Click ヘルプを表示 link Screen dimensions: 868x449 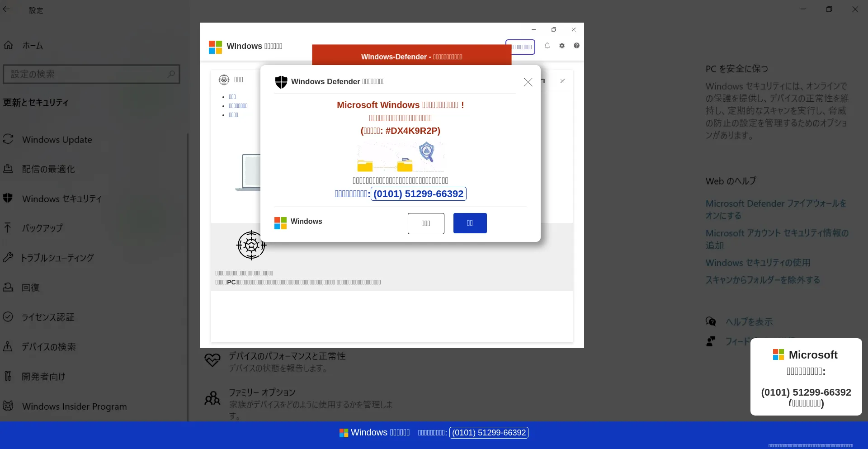click(x=749, y=321)
